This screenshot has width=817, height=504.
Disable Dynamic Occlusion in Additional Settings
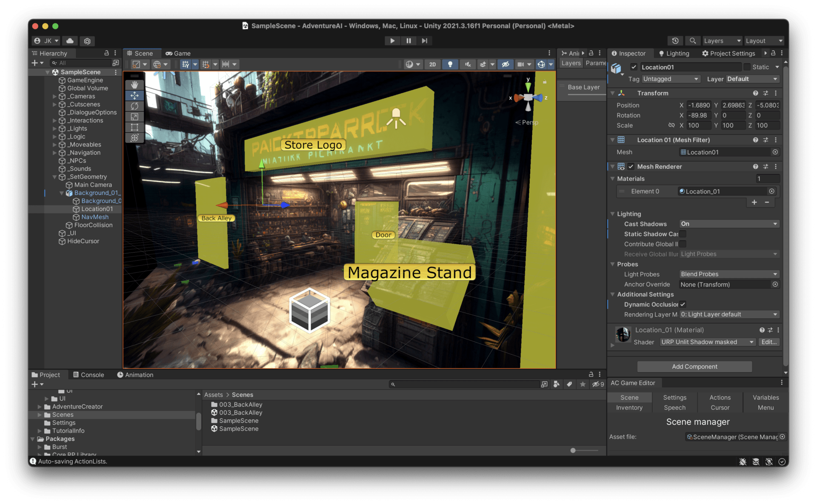[683, 304]
